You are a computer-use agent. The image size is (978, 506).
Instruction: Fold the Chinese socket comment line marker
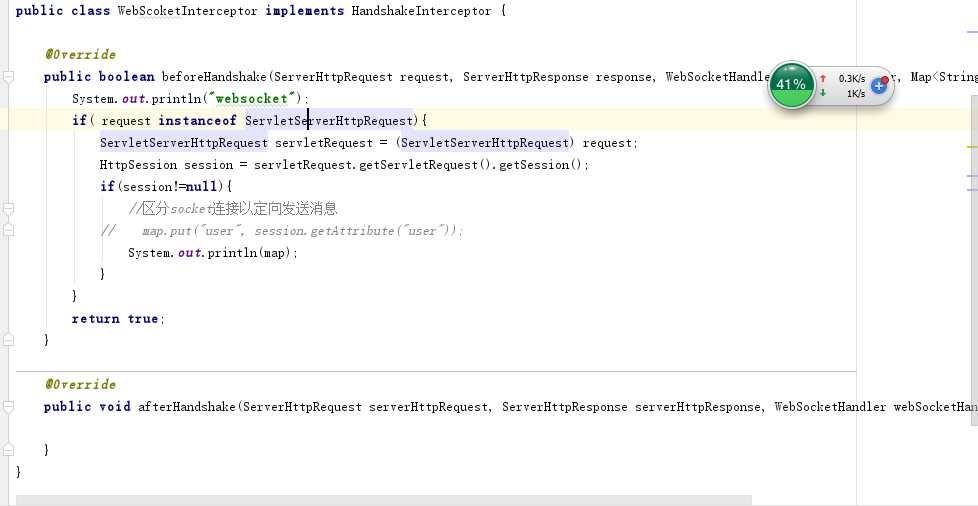coord(8,208)
